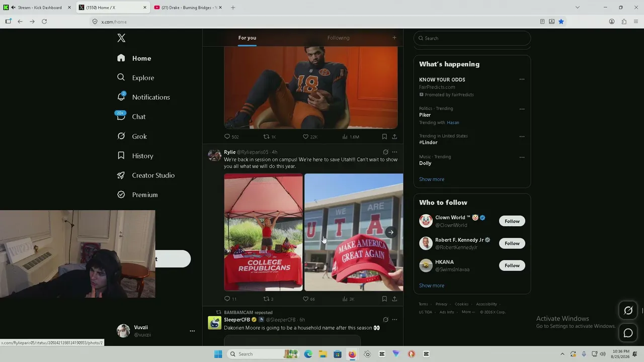
Task: Follow Robert F. Kennedy Jr
Action: pos(512,243)
